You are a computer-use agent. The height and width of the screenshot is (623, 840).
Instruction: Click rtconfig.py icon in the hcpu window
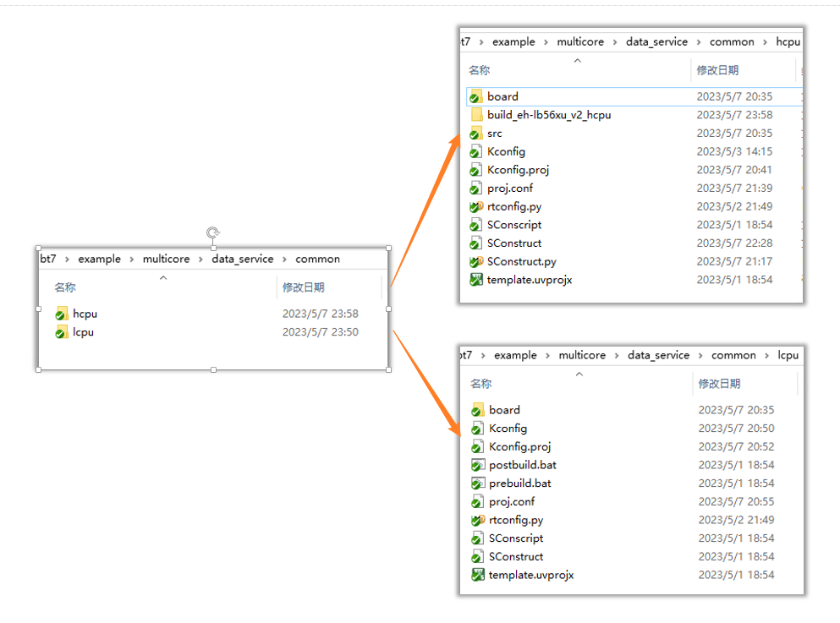tap(475, 207)
